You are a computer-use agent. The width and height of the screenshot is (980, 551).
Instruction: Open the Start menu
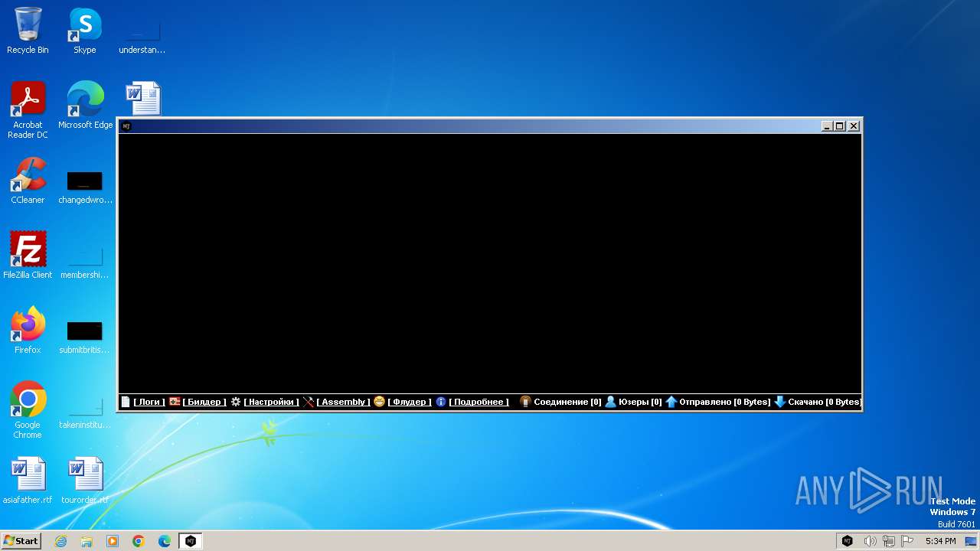click(x=21, y=541)
